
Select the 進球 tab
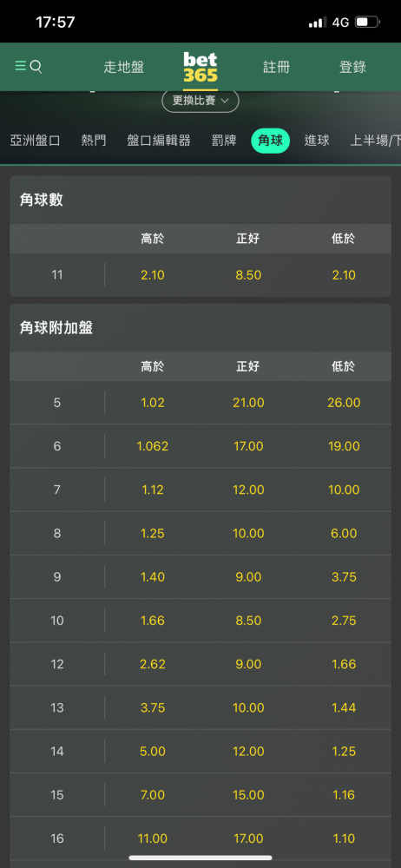[317, 141]
